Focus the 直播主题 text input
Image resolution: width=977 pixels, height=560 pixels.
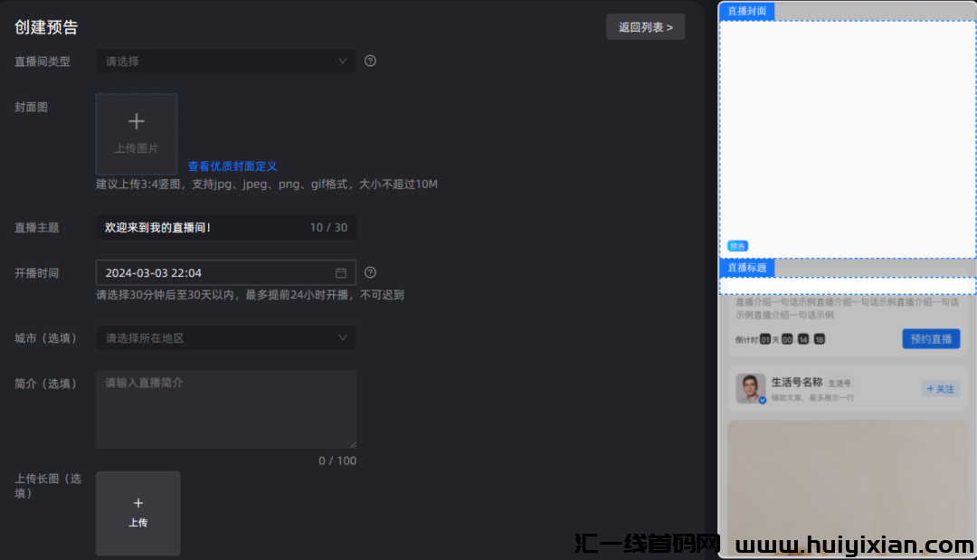point(225,227)
